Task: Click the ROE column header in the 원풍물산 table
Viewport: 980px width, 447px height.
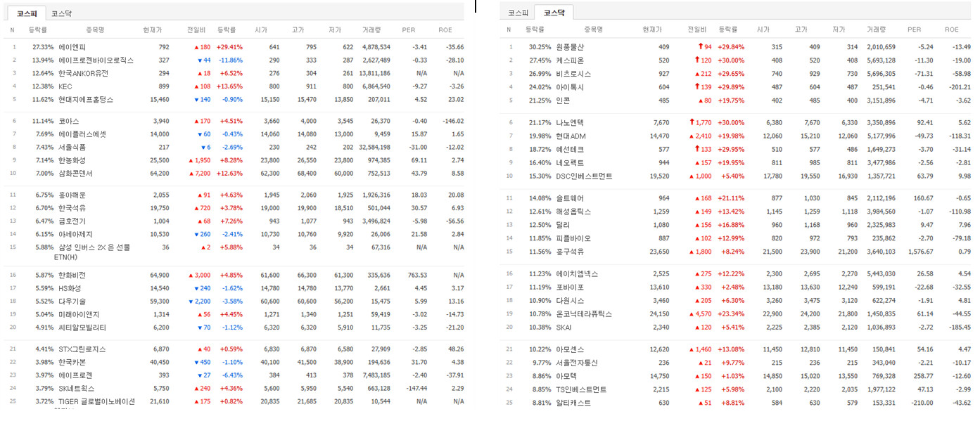Action: [952, 30]
